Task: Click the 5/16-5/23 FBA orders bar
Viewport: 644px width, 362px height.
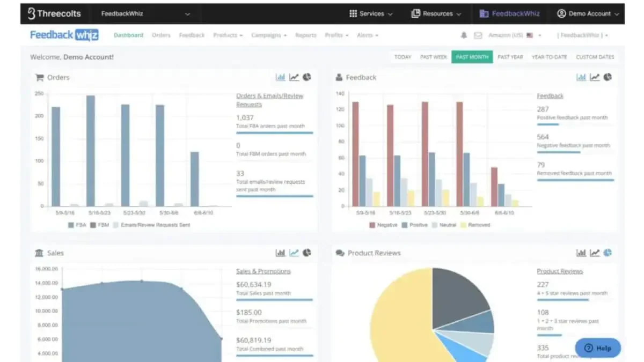Action: [x=90, y=151]
